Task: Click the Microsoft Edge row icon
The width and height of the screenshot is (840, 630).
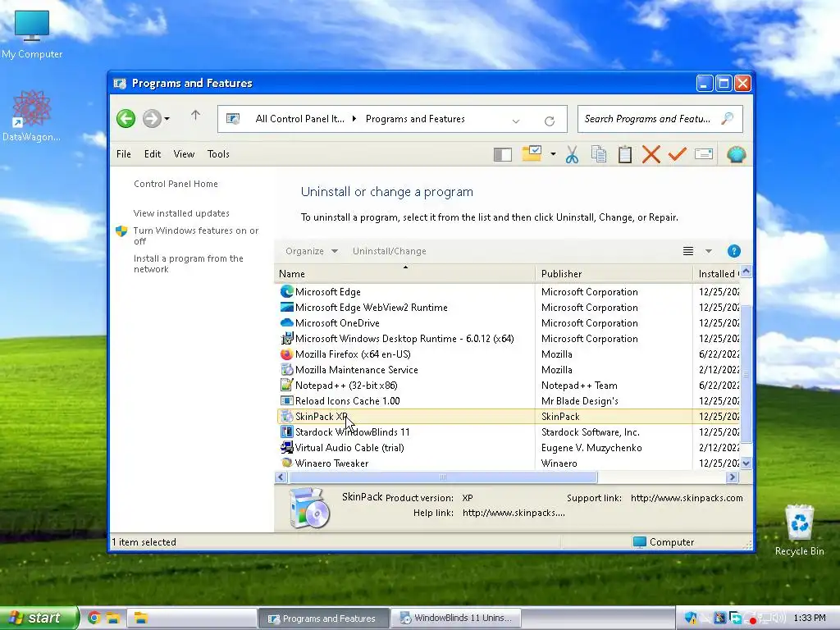Action: 286,291
